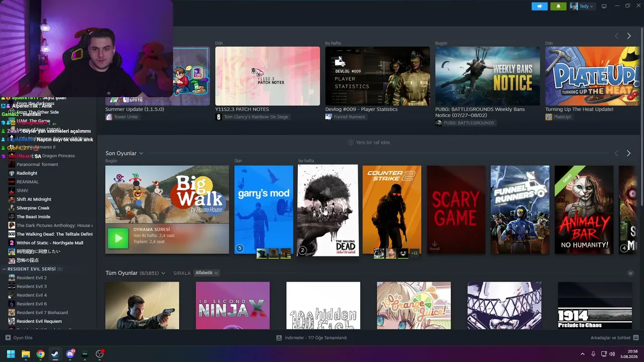
Task: Click the Oyun Ekle button
Action: point(19,338)
